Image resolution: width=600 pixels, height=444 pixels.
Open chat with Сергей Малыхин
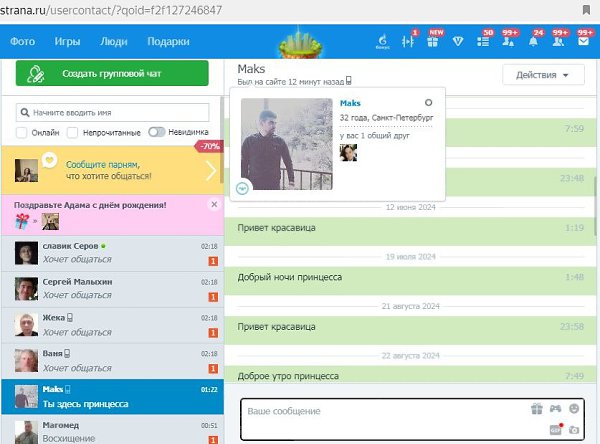112,289
